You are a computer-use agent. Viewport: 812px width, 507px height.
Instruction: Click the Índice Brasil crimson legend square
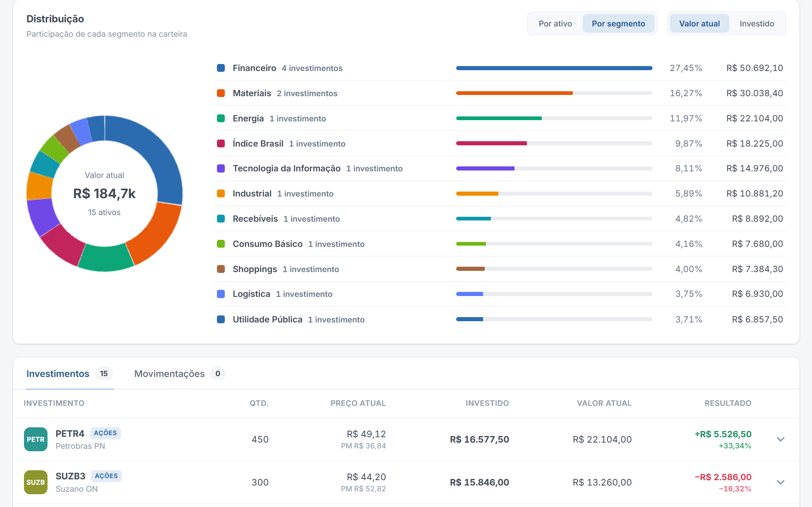click(221, 144)
